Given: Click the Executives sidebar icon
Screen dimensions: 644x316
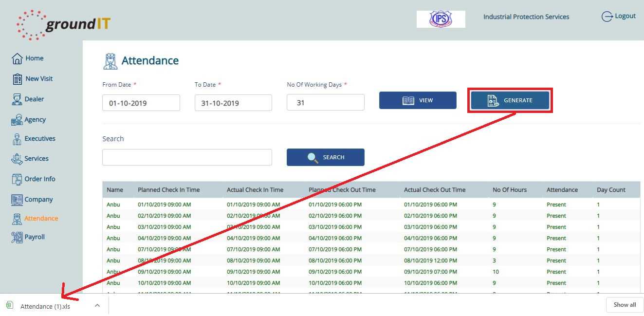Looking at the screenshot, I should pos(17,139).
